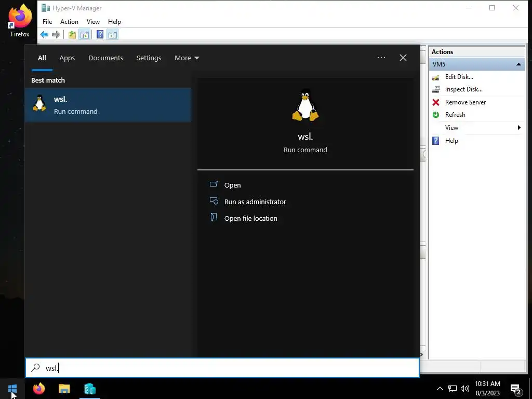532x399 pixels.
Task: Collapse the VM5 actions section
Action: (518, 64)
